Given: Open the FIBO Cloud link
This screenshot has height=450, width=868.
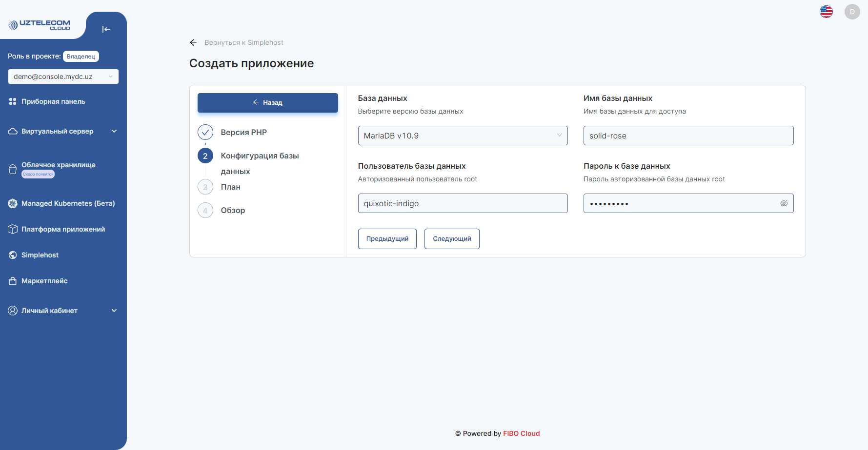Looking at the screenshot, I should [x=521, y=433].
